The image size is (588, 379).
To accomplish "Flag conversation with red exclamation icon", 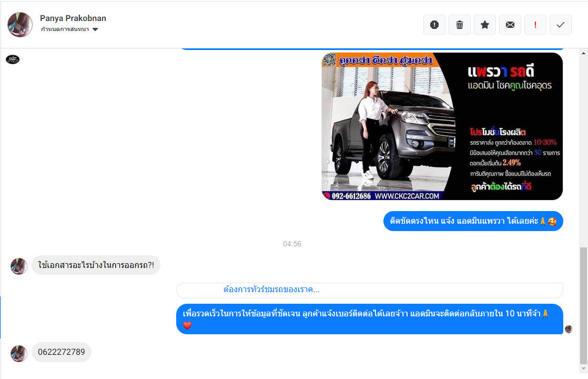I will pyautogui.click(x=535, y=25).
